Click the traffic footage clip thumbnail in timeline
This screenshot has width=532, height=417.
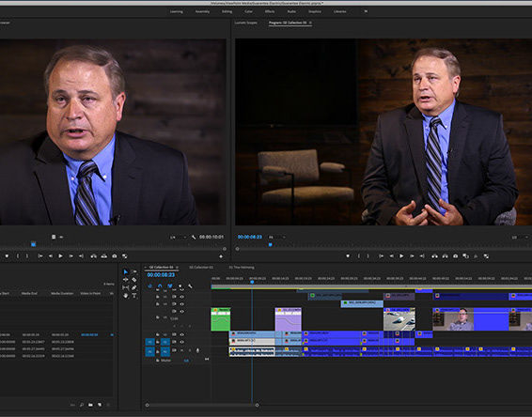[399, 320]
